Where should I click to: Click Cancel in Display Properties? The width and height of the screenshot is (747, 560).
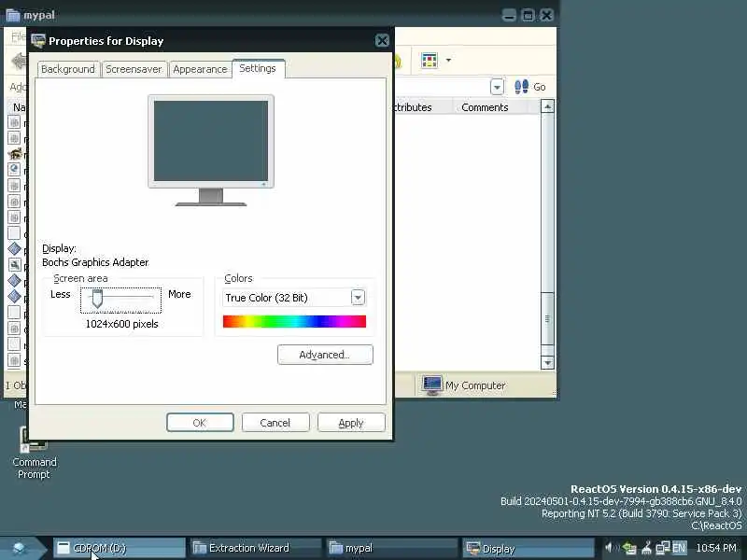click(275, 423)
